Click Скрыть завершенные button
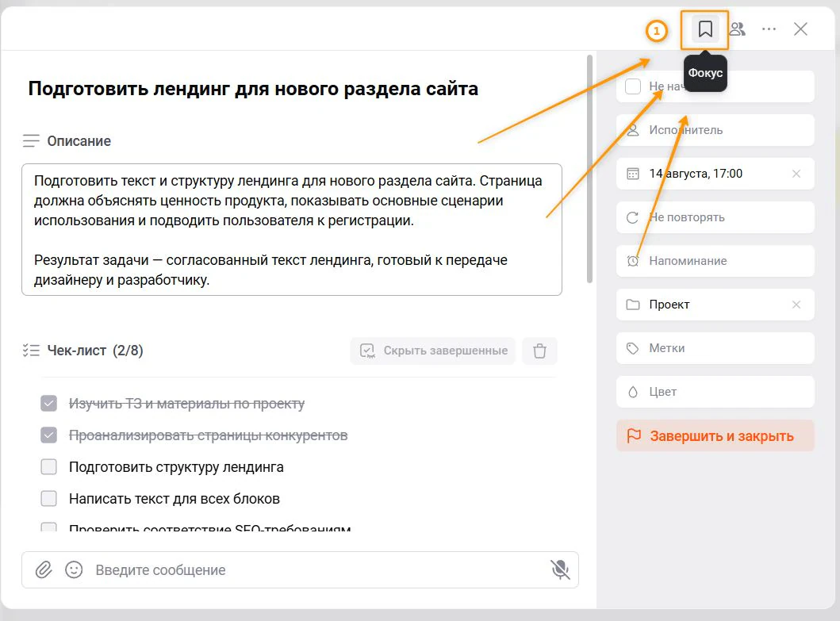The height and width of the screenshot is (621, 840). point(433,351)
